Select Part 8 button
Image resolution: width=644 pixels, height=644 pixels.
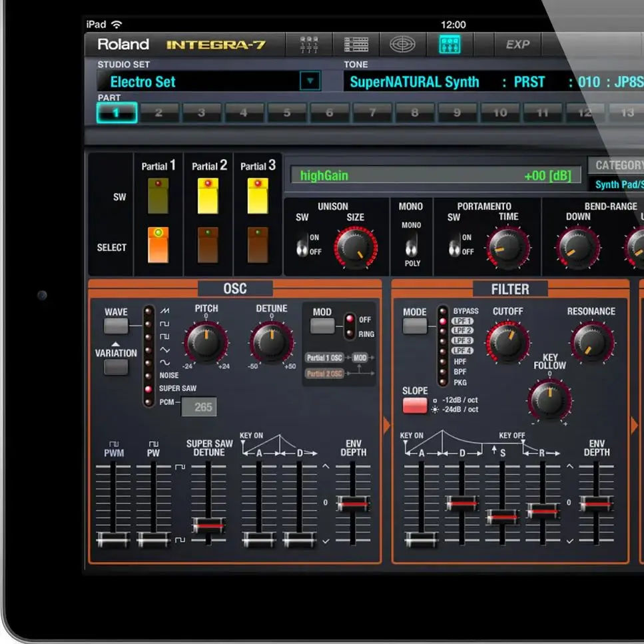point(414,113)
